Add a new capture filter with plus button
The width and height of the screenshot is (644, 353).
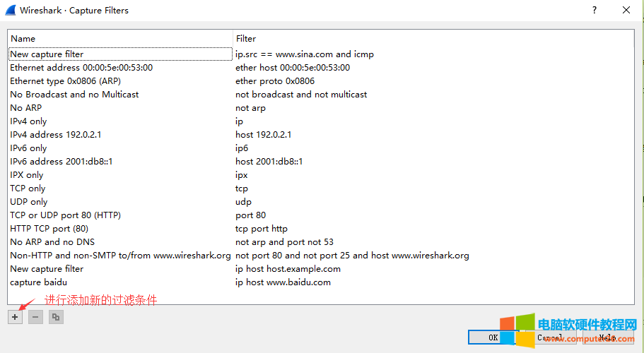pyautogui.click(x=15, y=317)
